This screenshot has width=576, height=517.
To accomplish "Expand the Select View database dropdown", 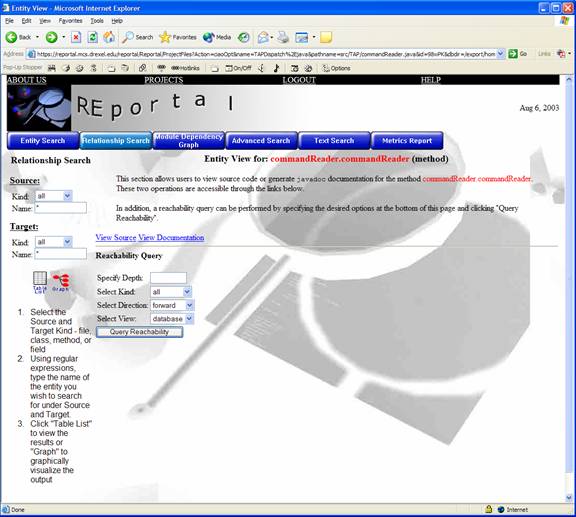I will click(x=172, y=319).
